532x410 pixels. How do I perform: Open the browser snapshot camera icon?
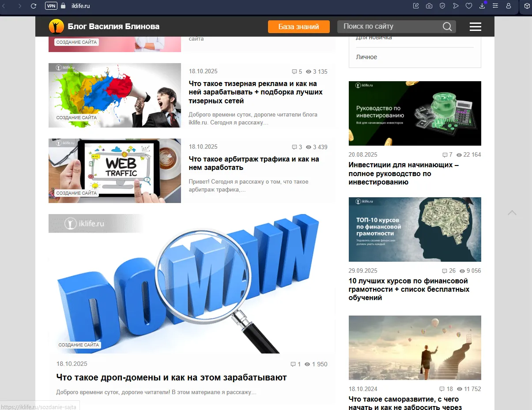[429, 6]
